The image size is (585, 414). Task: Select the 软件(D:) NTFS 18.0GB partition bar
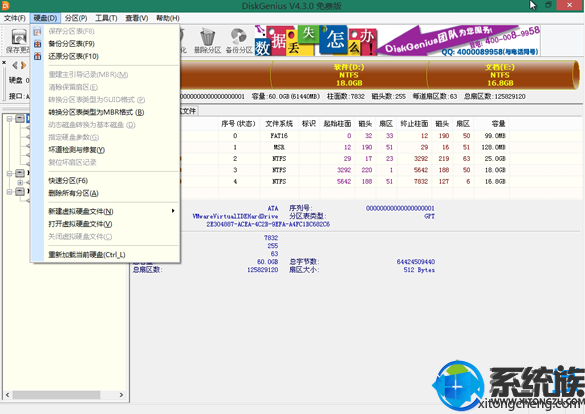349,75
